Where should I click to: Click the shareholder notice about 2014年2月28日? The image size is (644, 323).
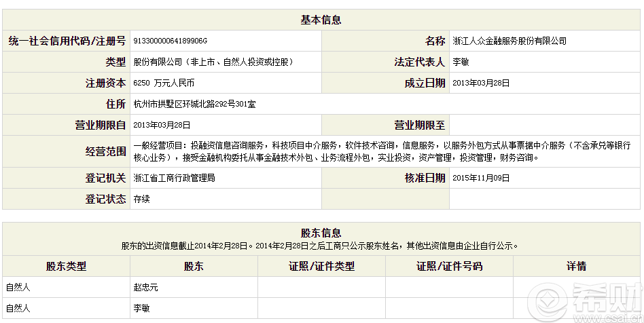click(x=319, y=246)
